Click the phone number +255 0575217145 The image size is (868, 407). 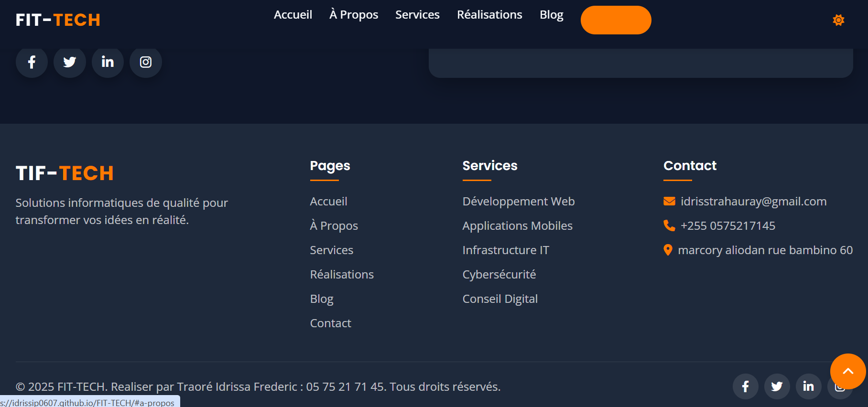click(x=727, y=225)
